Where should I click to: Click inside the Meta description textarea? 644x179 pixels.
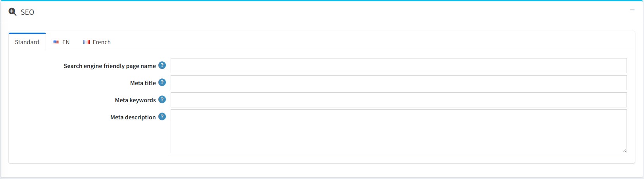click(398, 131)
